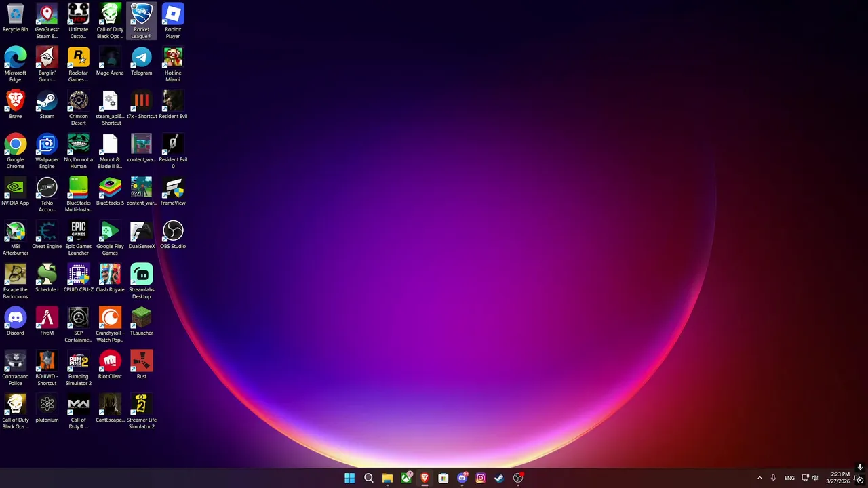The image size is (868, 488).
Task: Open the volume control in system tray
Action: pos(815,478)
